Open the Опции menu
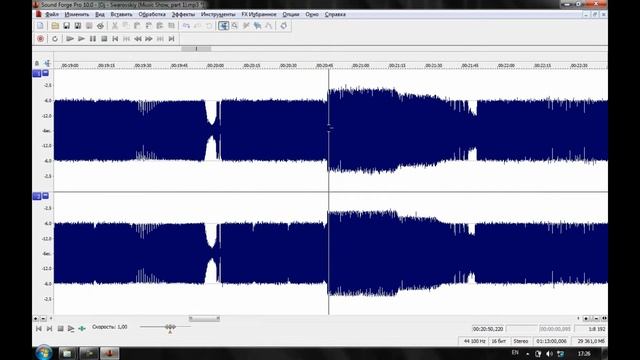 pyautogui.click(x=291, y=14)
